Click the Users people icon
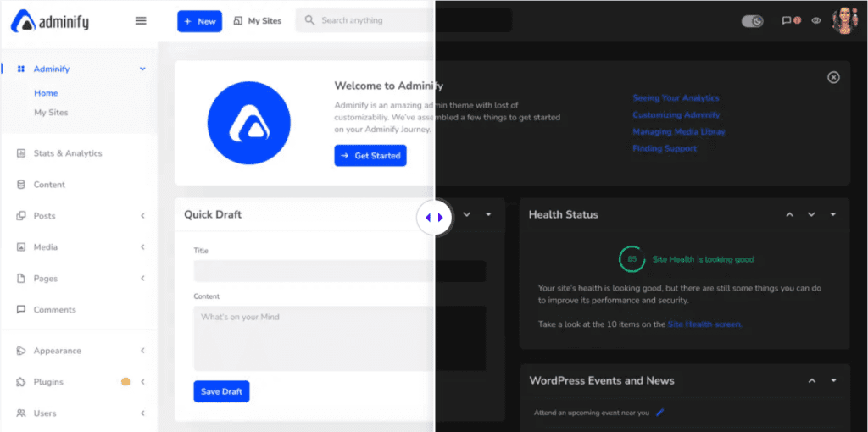Image resolution: width=868 pixels, height=432 pixels. [x=21, y=413]
